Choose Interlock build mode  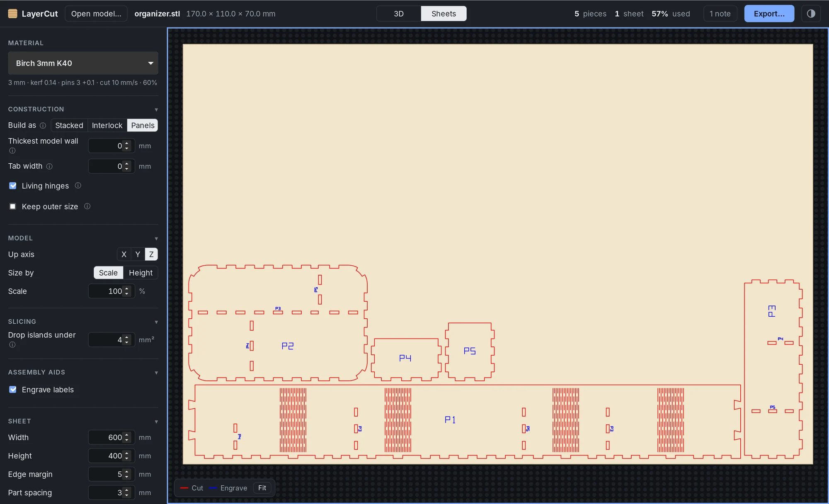[x=107, y=126]
